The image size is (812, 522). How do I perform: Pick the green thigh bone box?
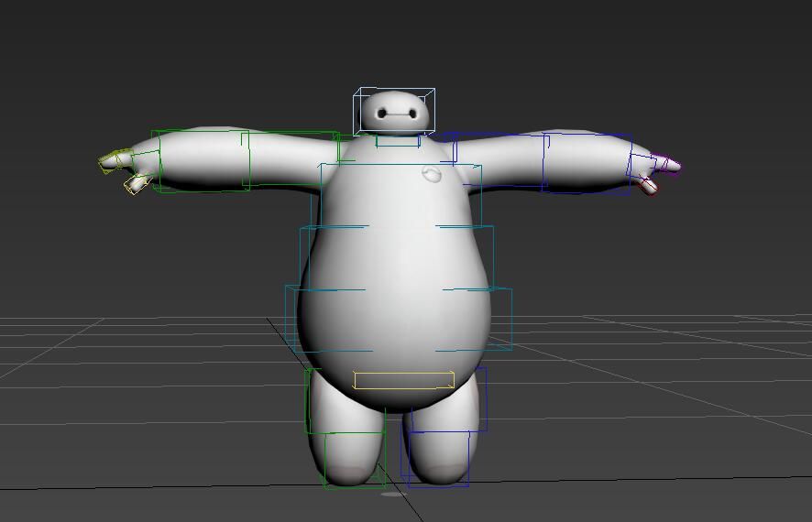[344, 401]
